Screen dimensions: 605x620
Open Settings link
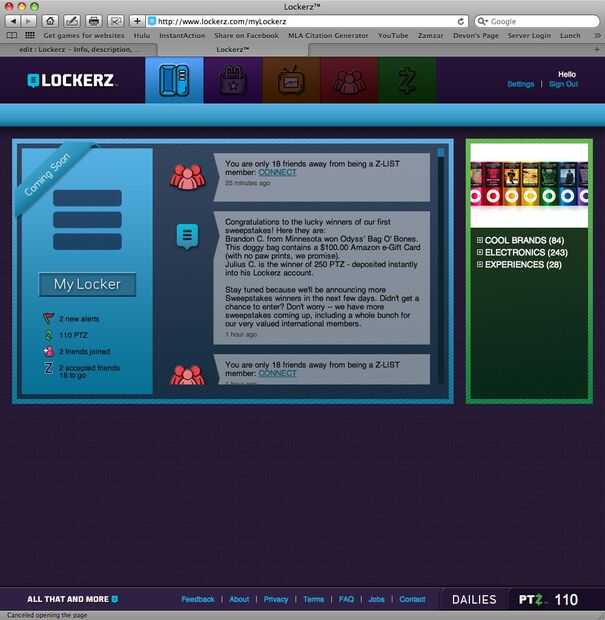click(520, 84)
